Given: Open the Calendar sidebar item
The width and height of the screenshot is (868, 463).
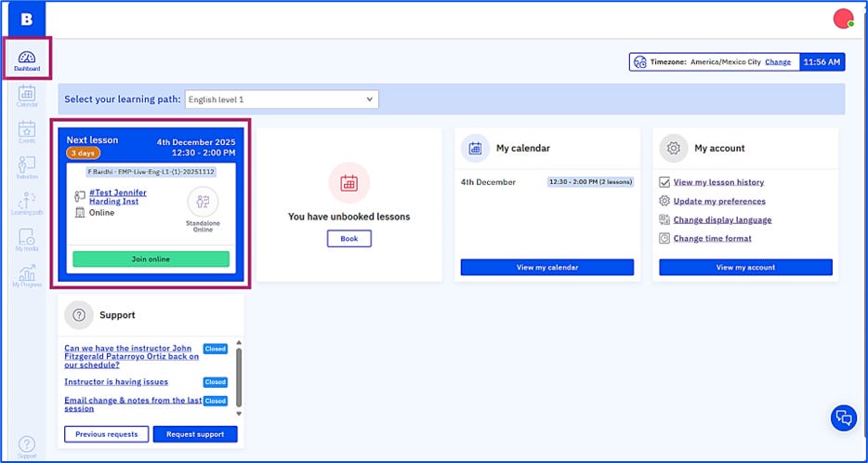Looking at the screenshot, I should click(x=27, y=96).
